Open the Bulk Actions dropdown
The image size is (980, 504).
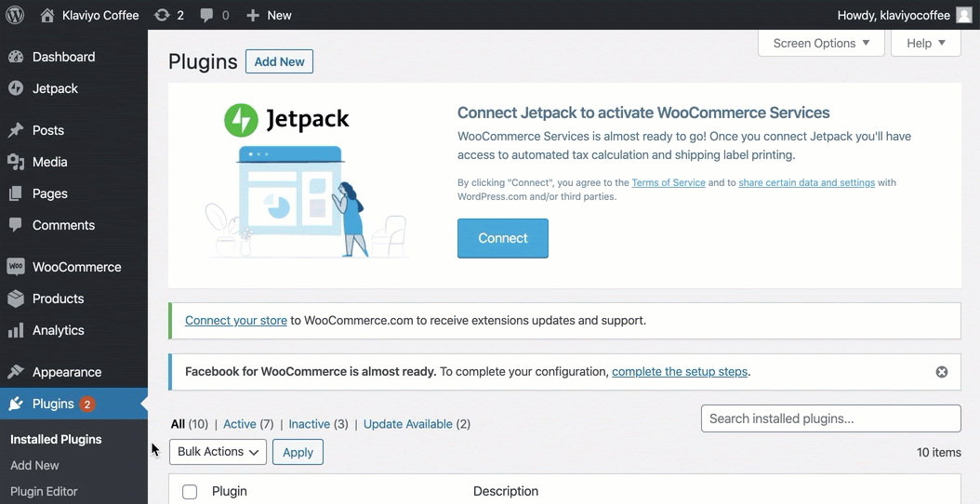click(218, 452)
